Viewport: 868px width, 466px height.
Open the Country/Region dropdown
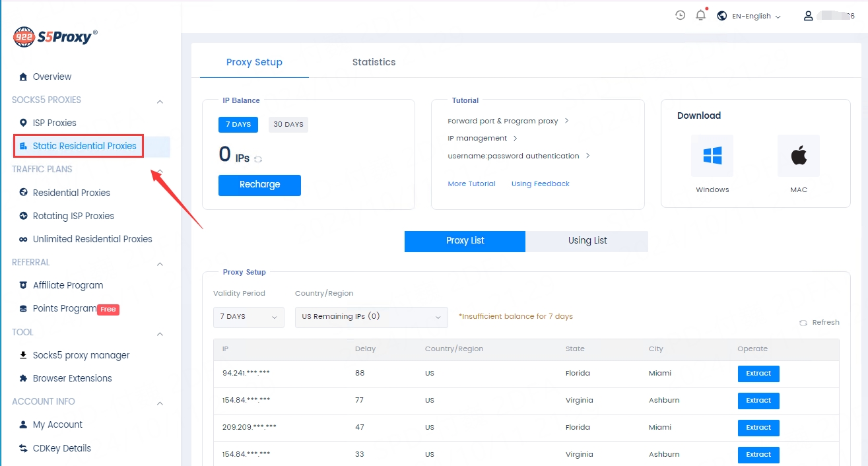tap(371, 317)
